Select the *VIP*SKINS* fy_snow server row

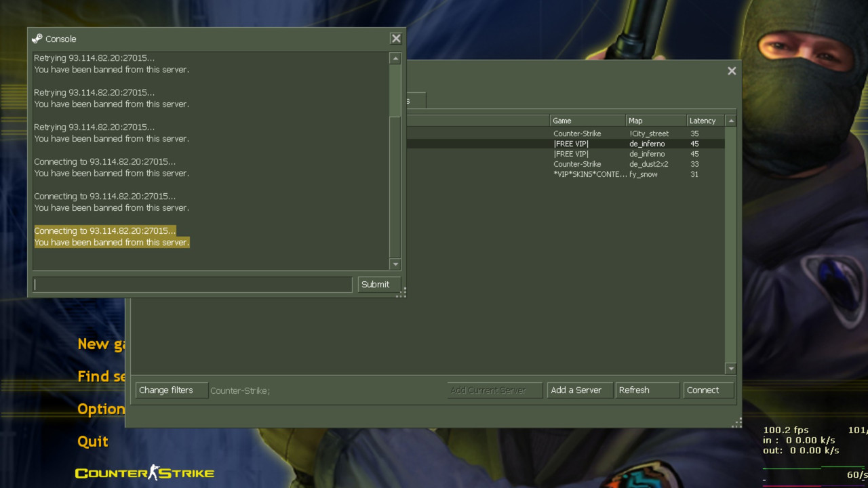tap(564, 174)
